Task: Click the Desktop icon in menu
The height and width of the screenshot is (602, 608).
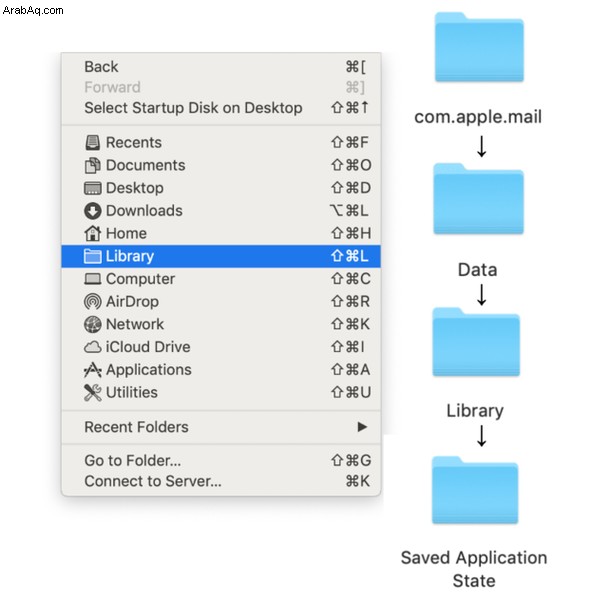Action: tap(92, 188)
